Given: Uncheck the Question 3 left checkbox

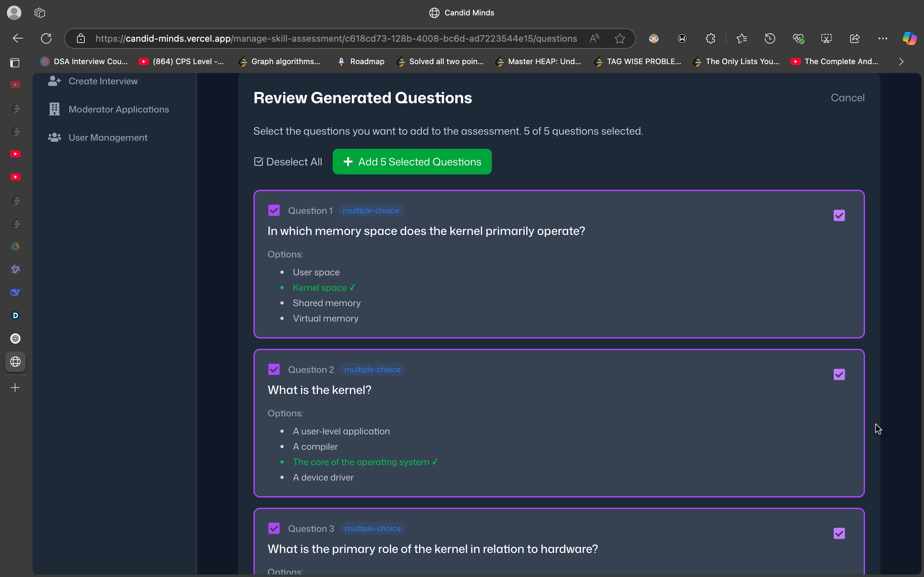Looking at the screenshot, I should [274, 528].
